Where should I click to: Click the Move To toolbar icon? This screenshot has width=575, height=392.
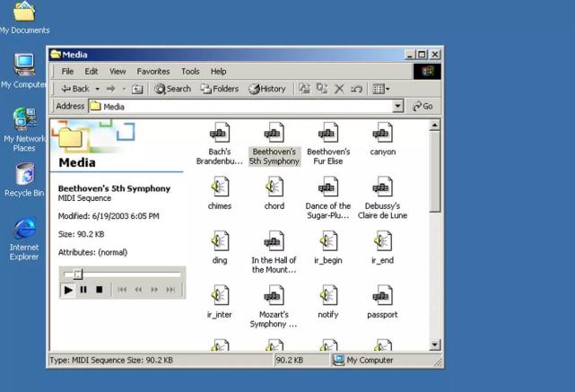point(304,89)
